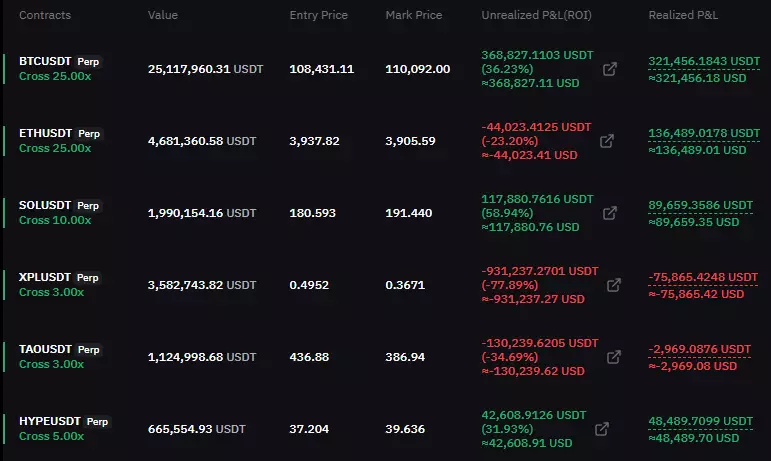The width and height of the screenshot is (771, 461).
Task: Click share icon for HYPEUSDT unrealized P&L
Action: tap(602, 429)
